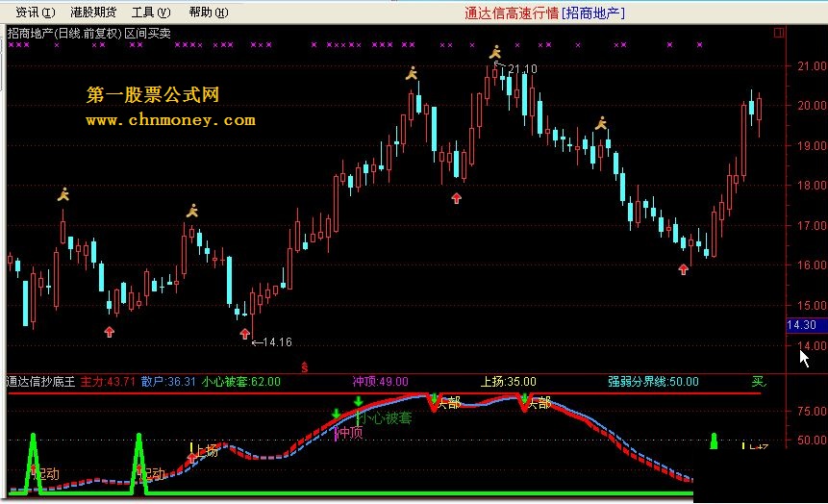Click the runner sell icon above the 20.00 peak

click(x=412, y=73)
